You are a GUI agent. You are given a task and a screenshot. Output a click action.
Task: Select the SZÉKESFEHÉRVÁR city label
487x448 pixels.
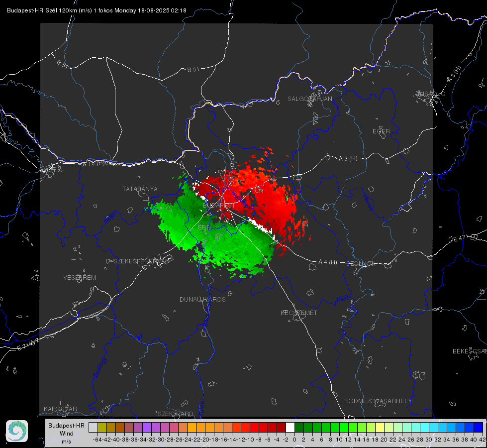tap(141, 261)
